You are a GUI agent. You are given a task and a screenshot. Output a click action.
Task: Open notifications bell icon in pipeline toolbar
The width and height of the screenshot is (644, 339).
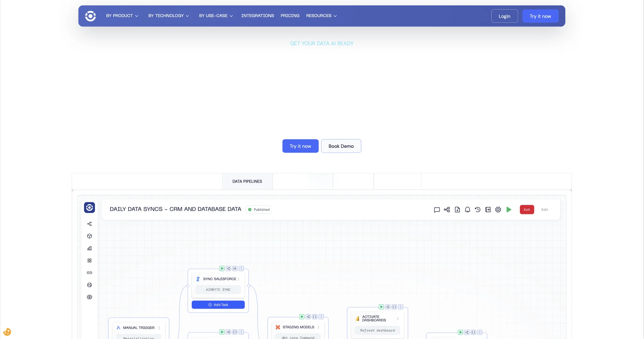(468, 210)
